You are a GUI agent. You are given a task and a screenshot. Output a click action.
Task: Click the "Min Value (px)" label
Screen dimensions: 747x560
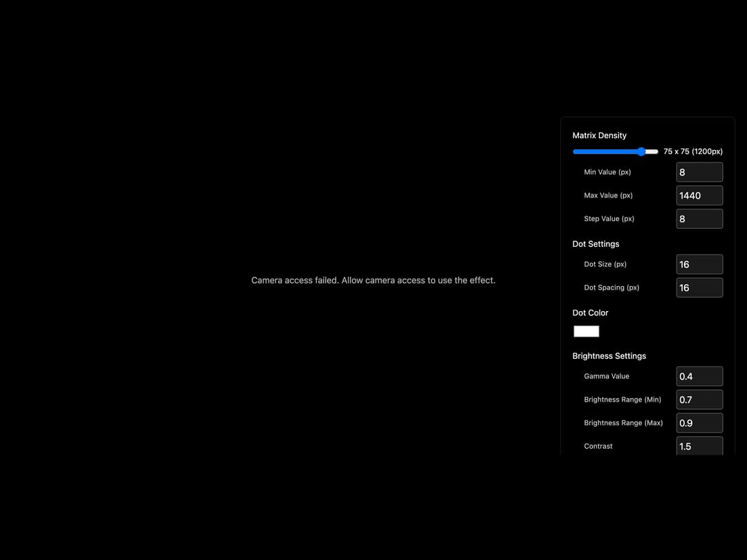607,172
